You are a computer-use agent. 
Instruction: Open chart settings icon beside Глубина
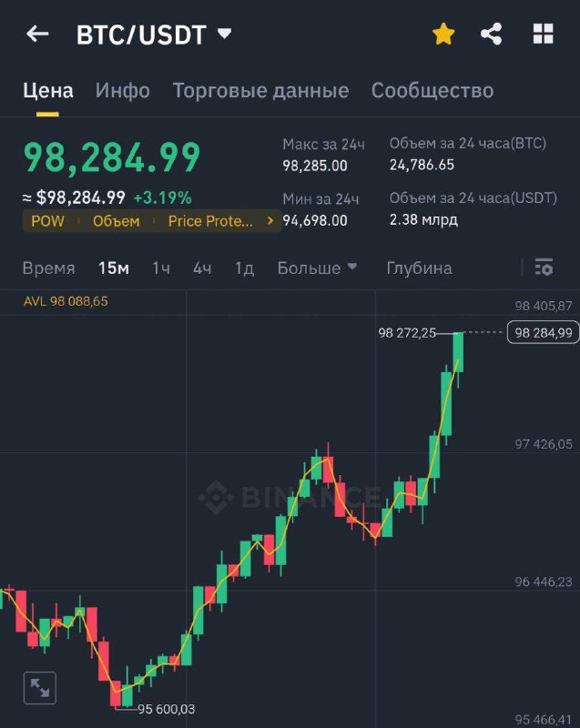(544, 267)
